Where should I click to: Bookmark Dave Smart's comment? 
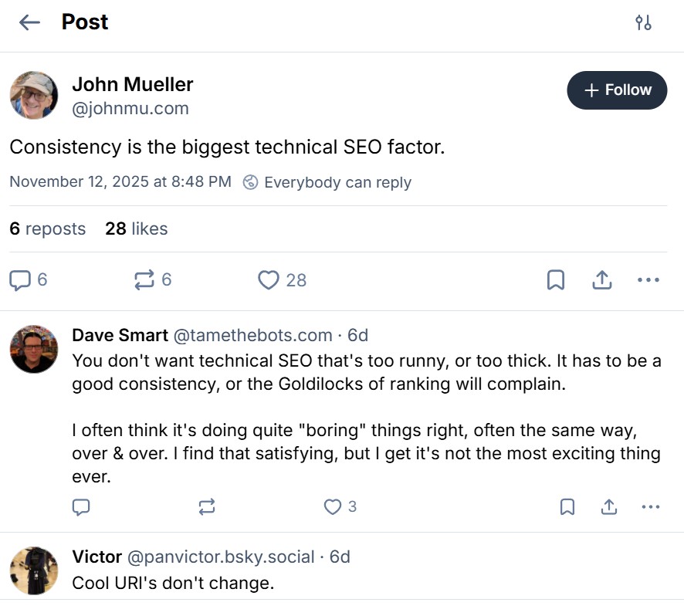coord(567,507)
